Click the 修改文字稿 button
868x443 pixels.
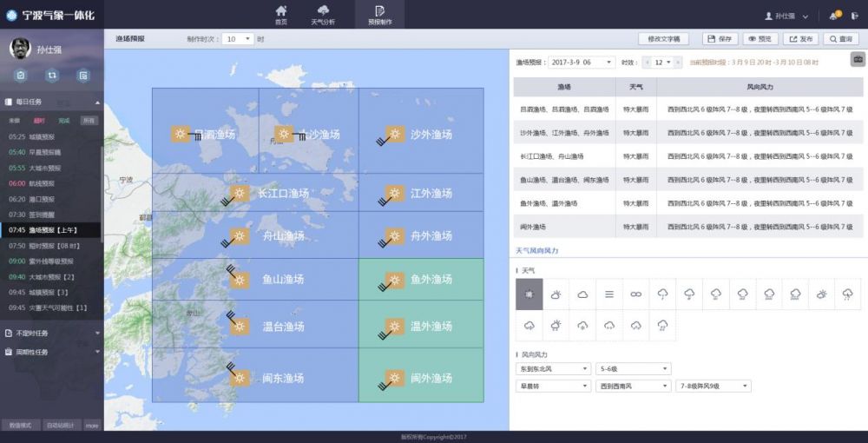[x=663, y=39]
